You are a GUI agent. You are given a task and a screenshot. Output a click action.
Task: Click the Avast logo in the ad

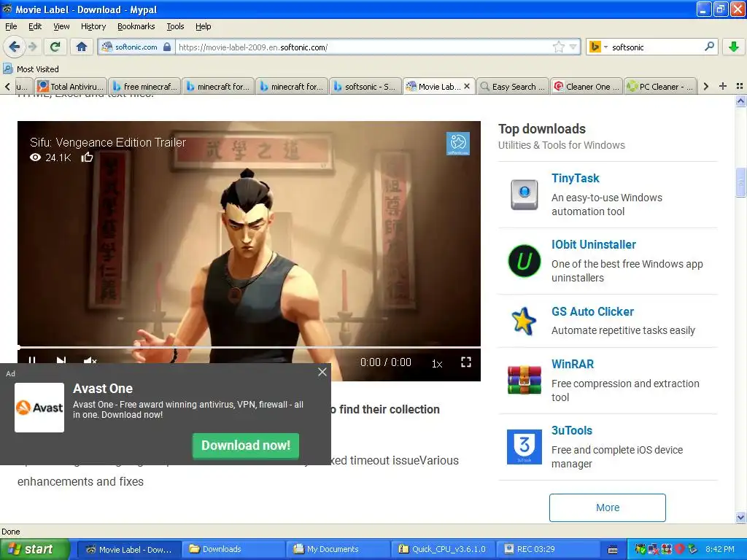(x=39, y=408)
